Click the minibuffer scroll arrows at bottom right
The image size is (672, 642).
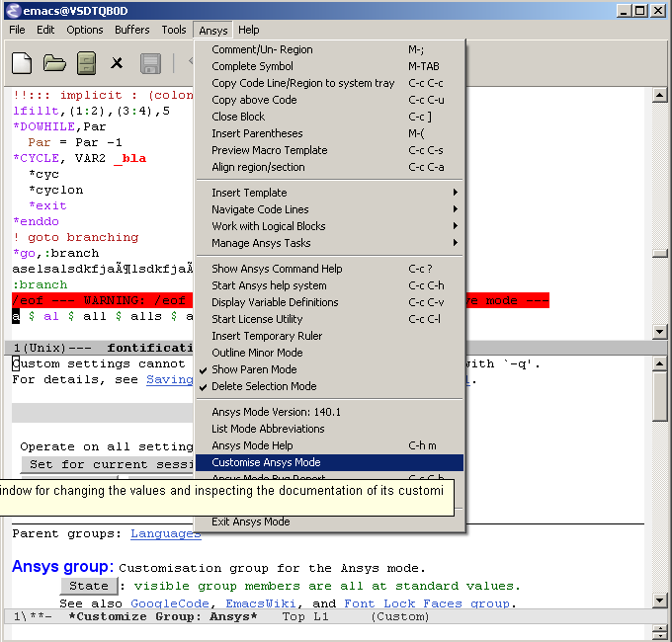click(659, 632)
